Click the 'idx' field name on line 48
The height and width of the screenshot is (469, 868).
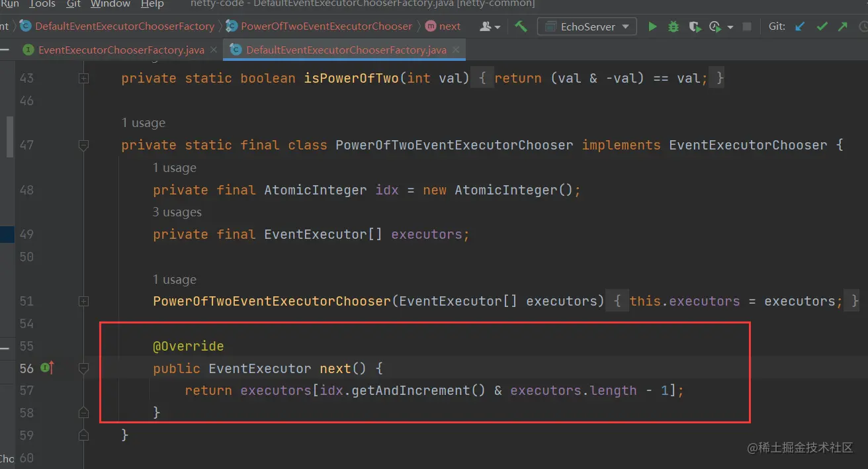click(387, 190)
